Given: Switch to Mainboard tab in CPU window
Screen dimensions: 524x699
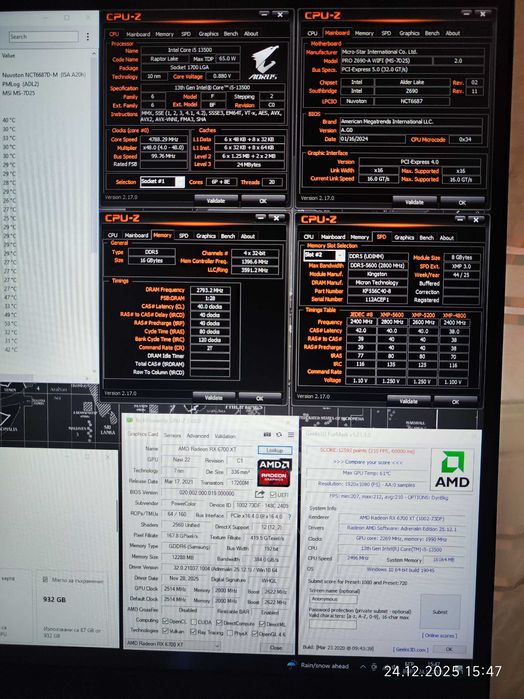Looking at the screenshot, I should [x=138, y=34].
